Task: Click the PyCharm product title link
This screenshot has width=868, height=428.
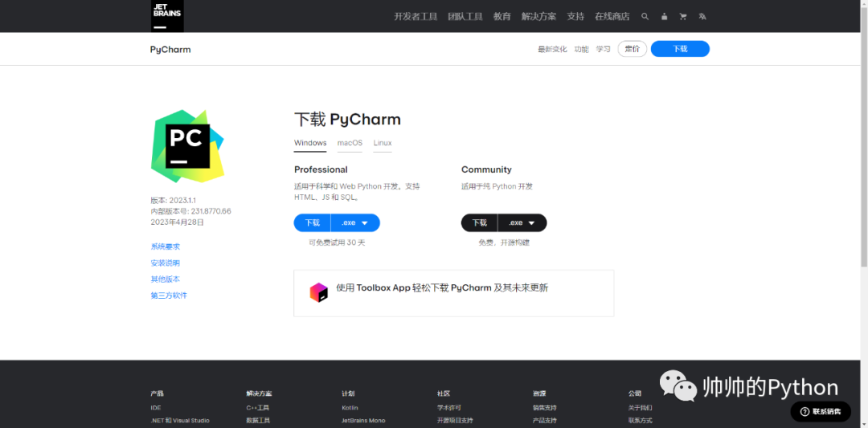Action: point(170,49)
